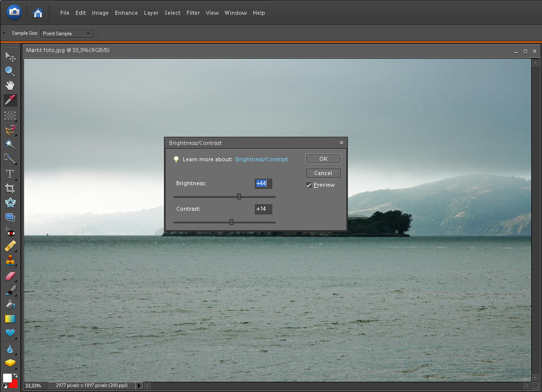Expand the status bar info arrow
The height and width of the screenshot is (392, 542).
pos(139,385)
